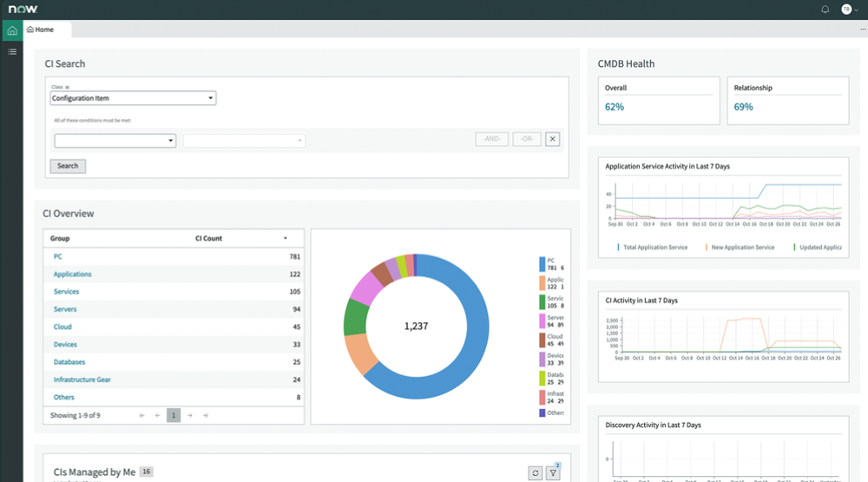Click the Services legend color swatch
The width and height of the screenshot is (868, 482).
(542, 302)
